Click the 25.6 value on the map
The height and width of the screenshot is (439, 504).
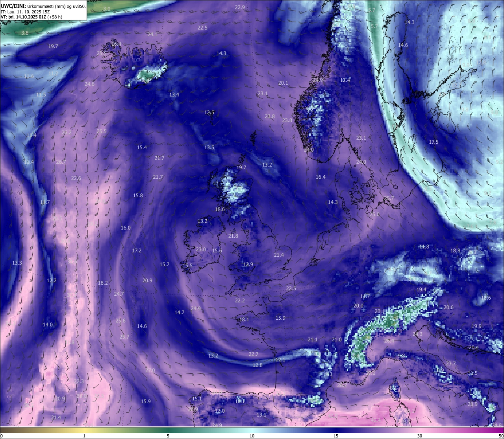(x=120, y=320)
